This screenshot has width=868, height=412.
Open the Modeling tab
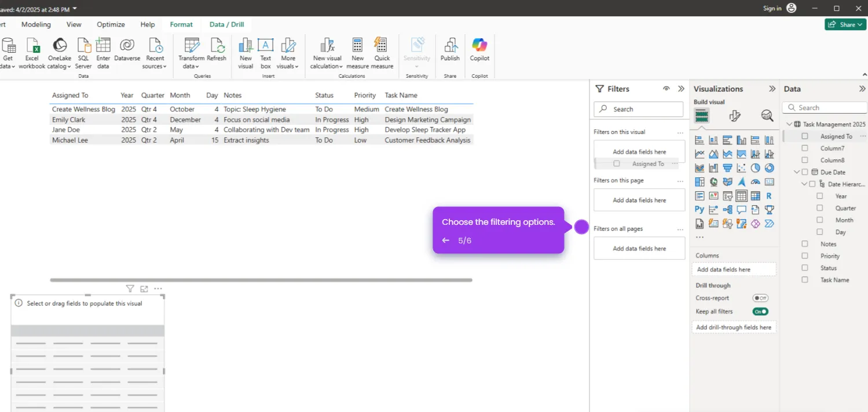coord(36,24)
